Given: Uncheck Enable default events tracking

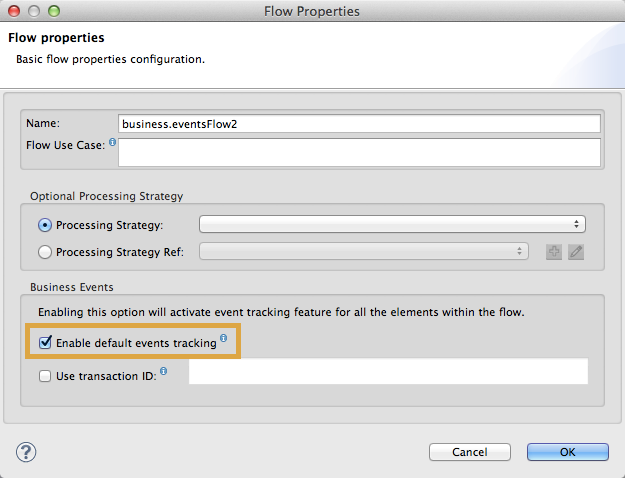Looking at the screenshot, I should tap(45, 343).
